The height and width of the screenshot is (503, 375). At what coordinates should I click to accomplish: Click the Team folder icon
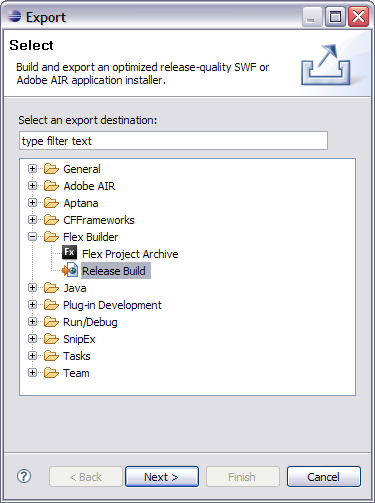tap(51, 373)
